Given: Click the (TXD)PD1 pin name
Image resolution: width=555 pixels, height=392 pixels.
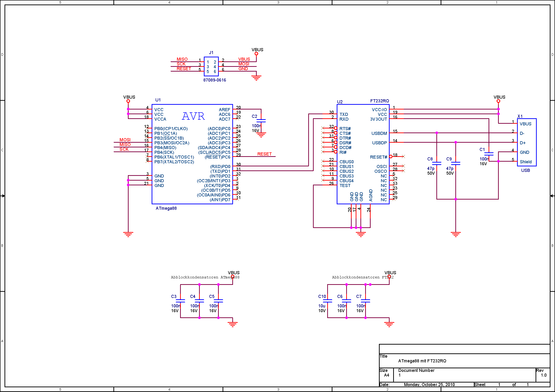Looking at the screenshot, I should point(220,171).
